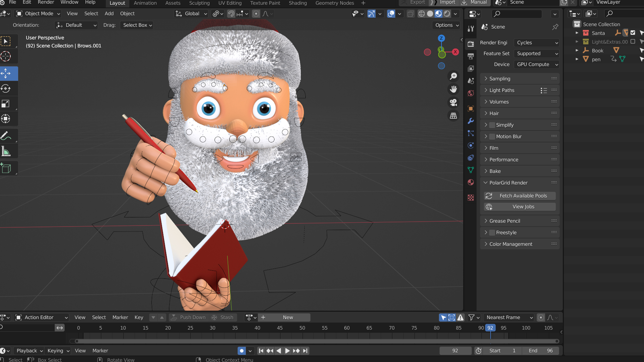Screen dimensions: 644x362
Task: Open the World properties tab
Action: click(471, 93)
